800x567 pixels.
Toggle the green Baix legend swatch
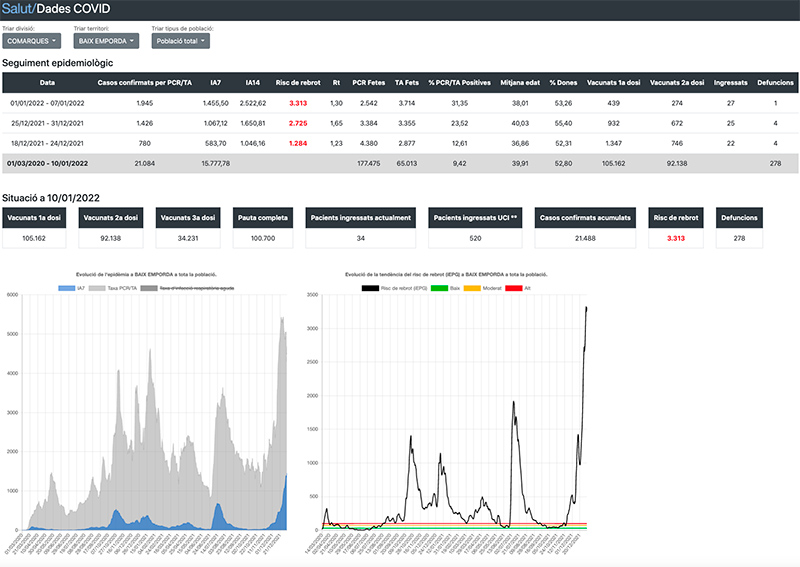[x=439, y=288]
